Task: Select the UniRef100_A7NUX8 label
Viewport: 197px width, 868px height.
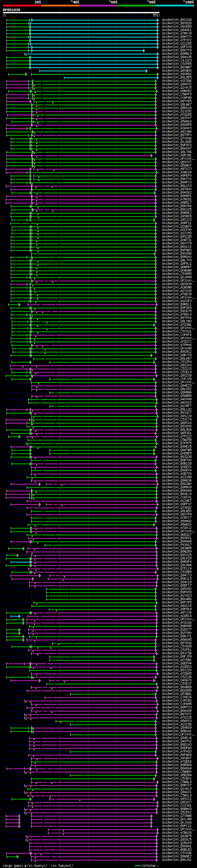Action: click(177, 833)
